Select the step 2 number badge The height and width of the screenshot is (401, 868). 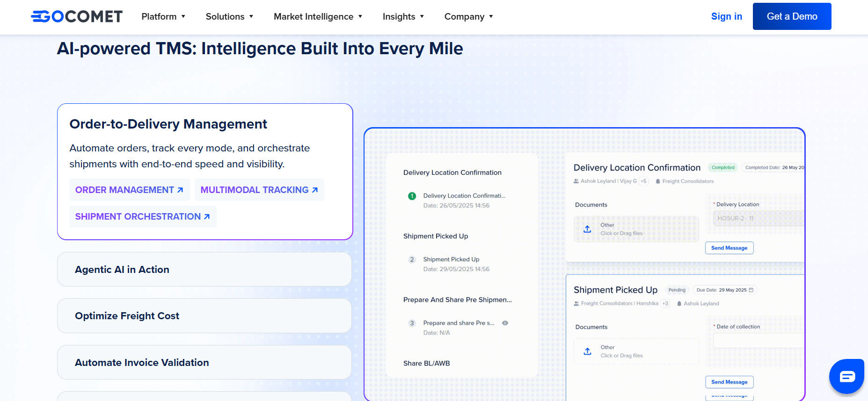(x=412, y=259)
